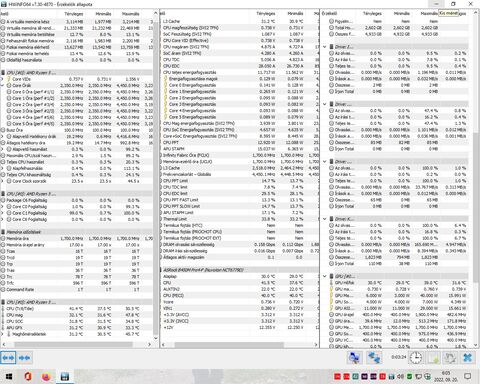The height and width of the screenshot is (384, 480).
Task: Close sensors with the blue X icon
Action: [x=467, y=358]
